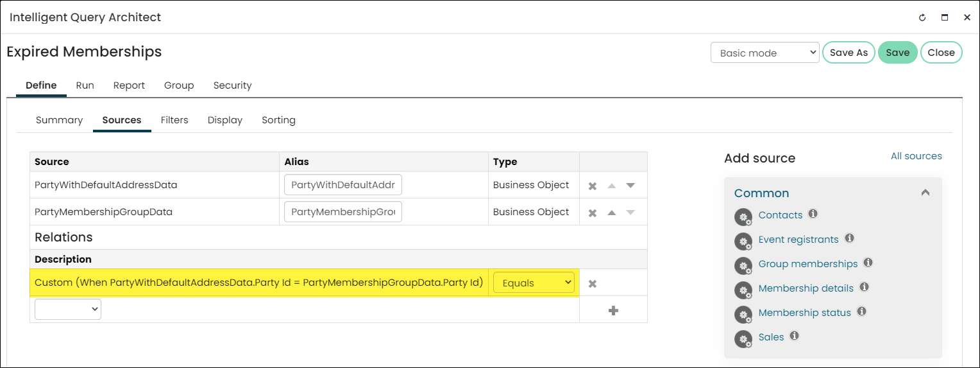The image size is (980, 368).
Task: Edit the PartyMembershipGroup alias field
Action: click(x=343, y=212)
